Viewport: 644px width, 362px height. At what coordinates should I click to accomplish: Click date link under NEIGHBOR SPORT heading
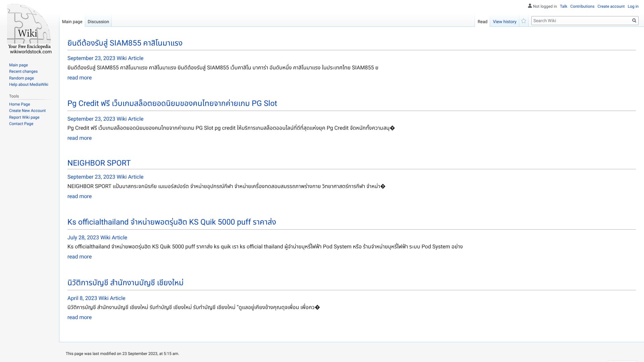[x=105, y=177]
